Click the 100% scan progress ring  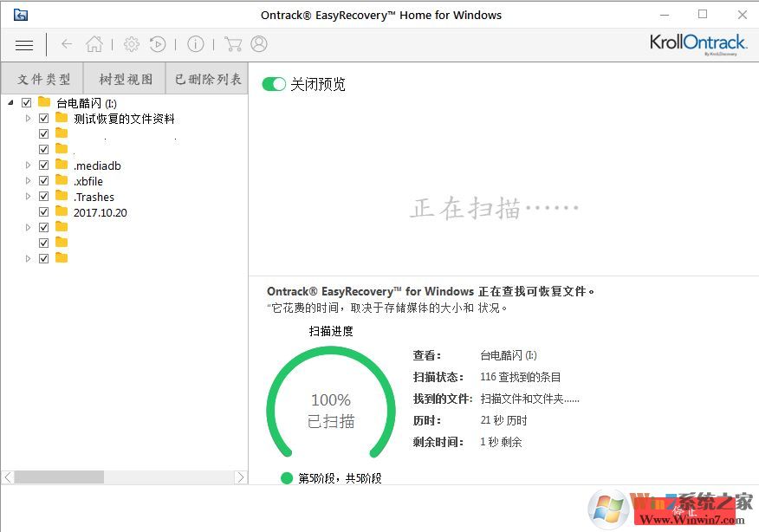point(330,409)
